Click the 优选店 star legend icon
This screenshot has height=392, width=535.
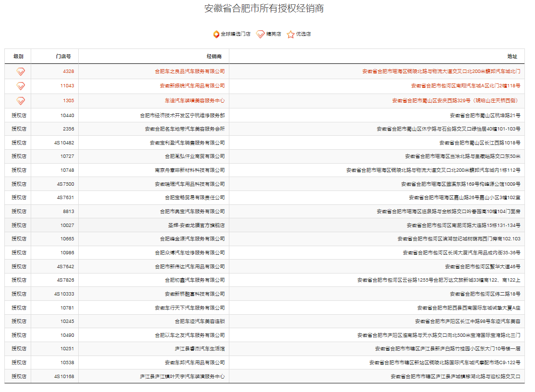(x=290, y=35)
